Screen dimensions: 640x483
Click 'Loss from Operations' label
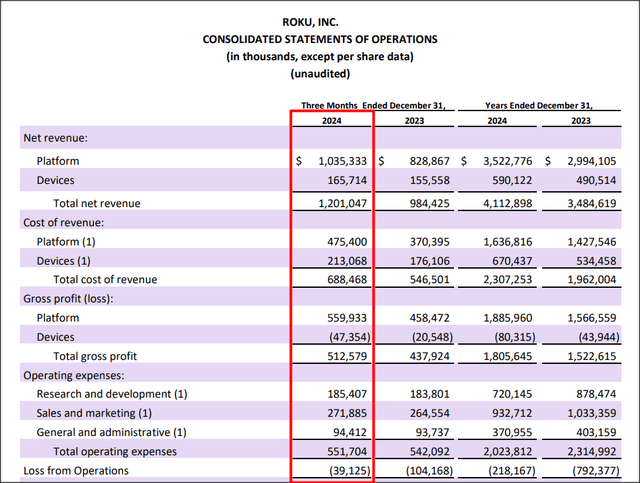76,471
